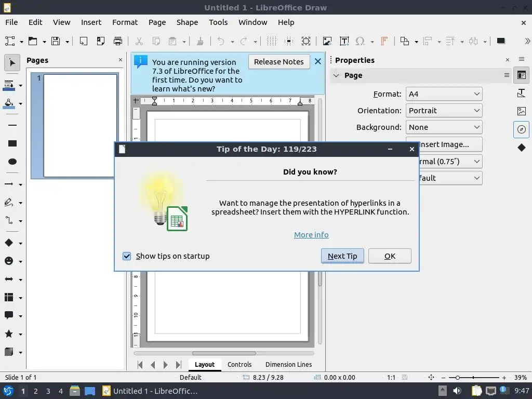
Task: Open the Tools menu
Action: [x=218, y=22]
